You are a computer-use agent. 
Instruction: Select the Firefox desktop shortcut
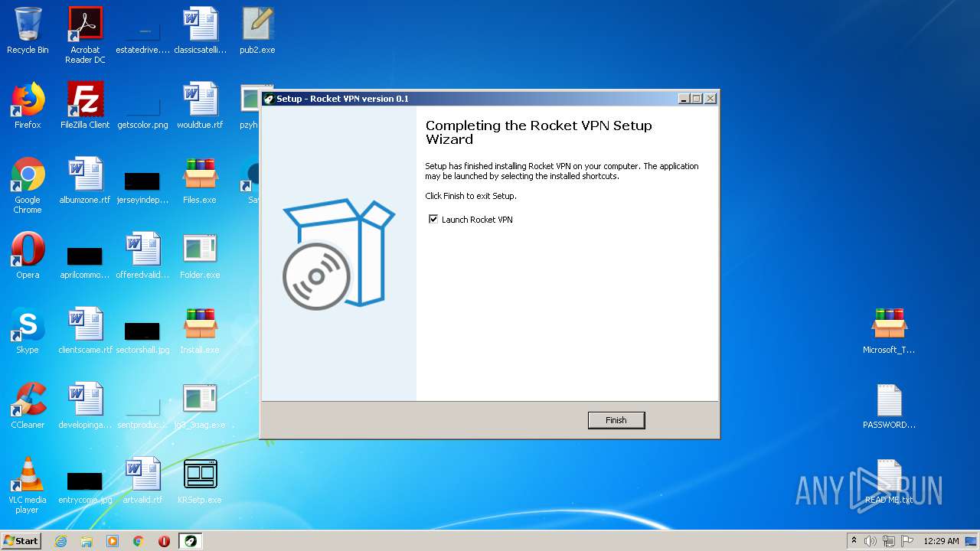pos(28,106)
